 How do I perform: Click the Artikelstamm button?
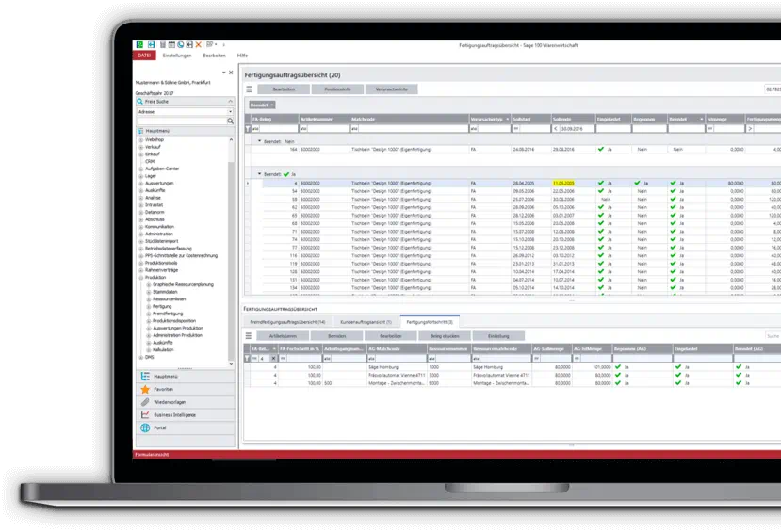pos(283,336)
